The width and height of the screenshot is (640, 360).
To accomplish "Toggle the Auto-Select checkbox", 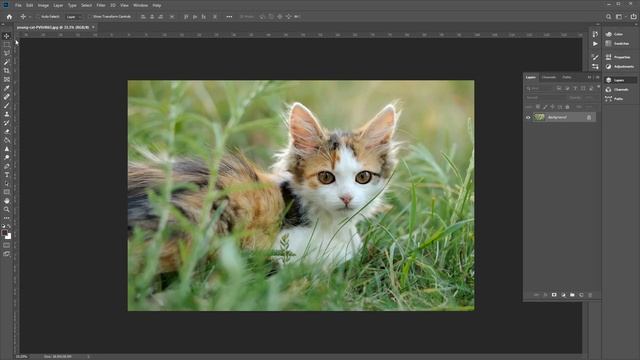I will [x=38, y=17].
